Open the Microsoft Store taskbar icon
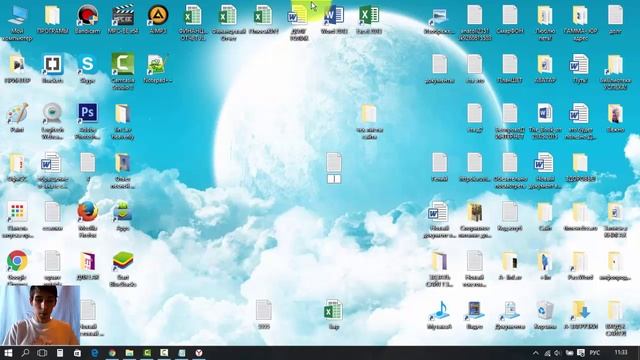This screenshot has height=360, width=640. 77,353
